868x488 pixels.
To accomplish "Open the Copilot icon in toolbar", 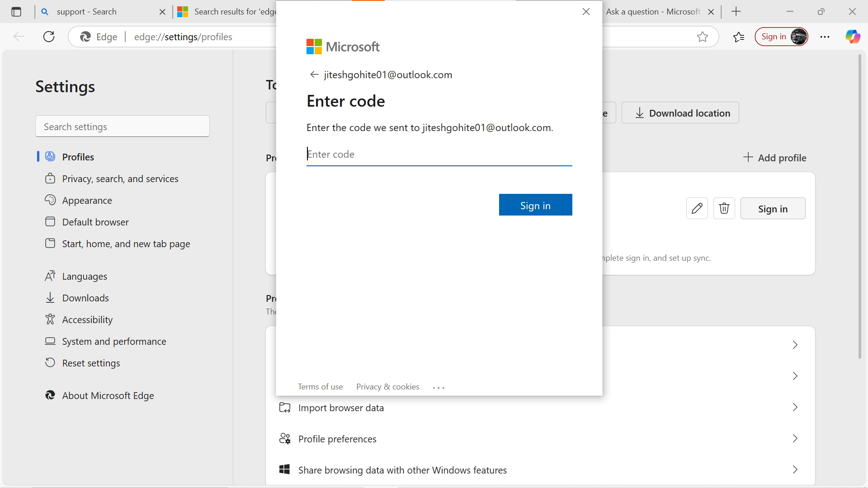I will click(853, 37).
